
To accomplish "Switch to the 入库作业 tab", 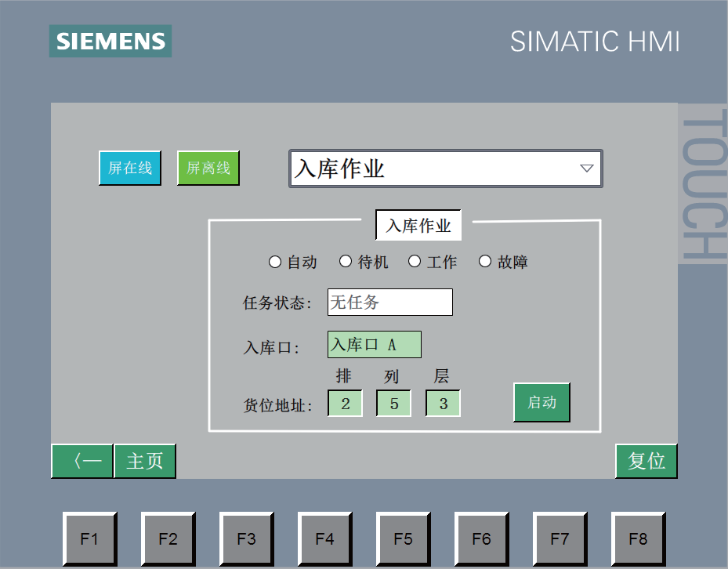I will pos(418,225).
